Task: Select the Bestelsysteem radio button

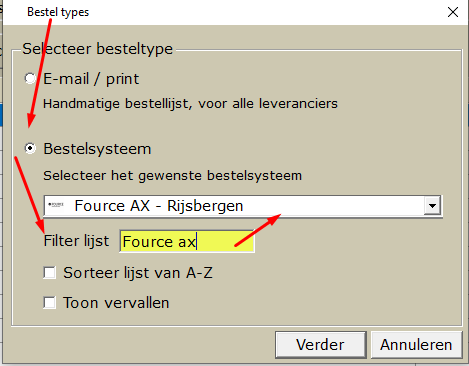Action: click(x=30, y=149)
